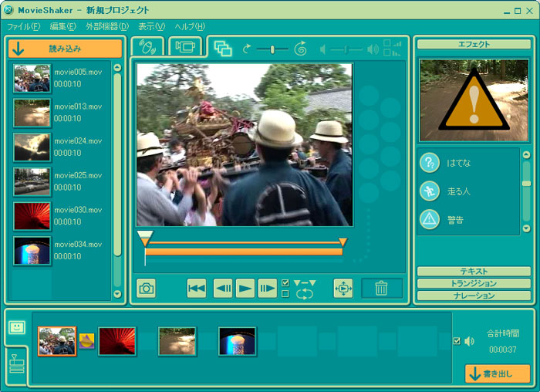Click the fit-to-screen arrows icon
The height and width of the screenshot is (392, 540).
tap(343, 289)
